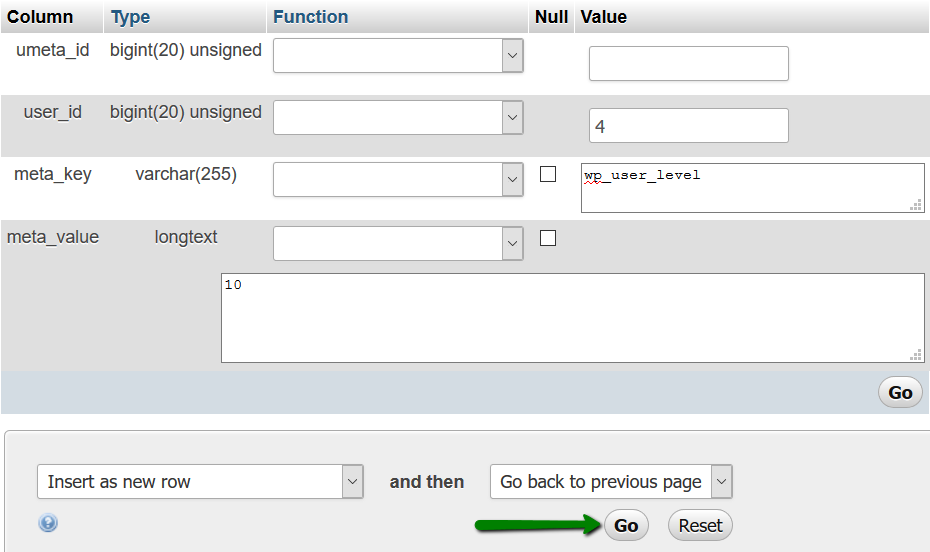The image size is (930, 552).
Task: Expand 'Go back to previous page' dropdown
Action: [x=611, y=481]
